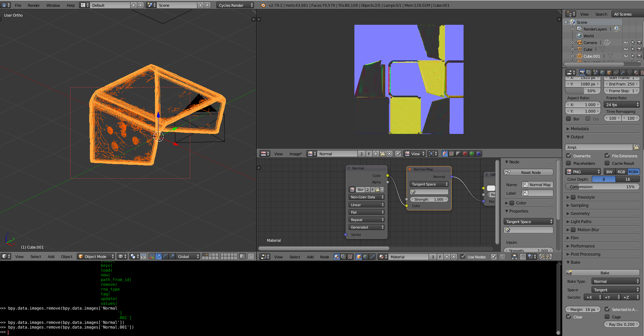Select the BW color mode button
This screenshot has height=336, width=644.
pos(609,172)
